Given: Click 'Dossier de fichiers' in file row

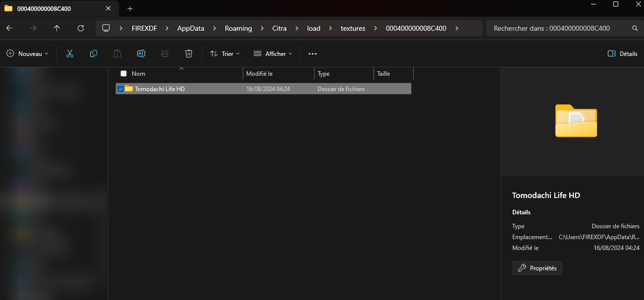Looking at the screenshot, I should click(x=341, y=89).
